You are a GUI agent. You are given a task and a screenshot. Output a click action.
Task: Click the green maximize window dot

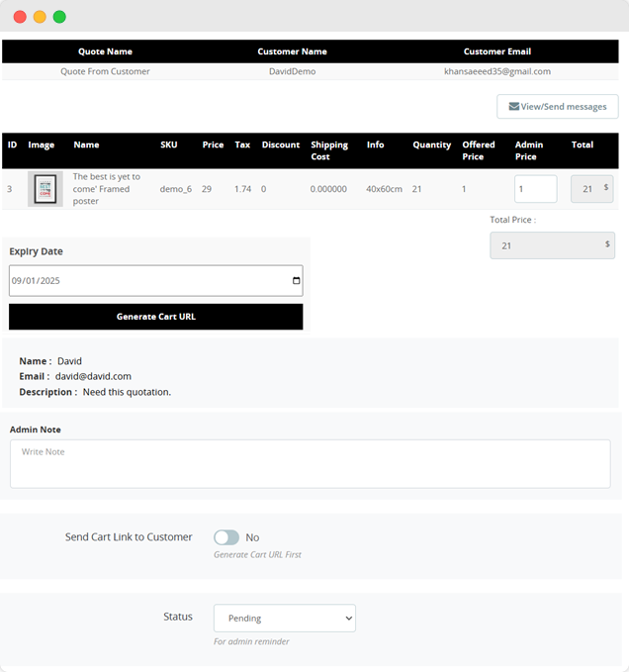point(59,17)
